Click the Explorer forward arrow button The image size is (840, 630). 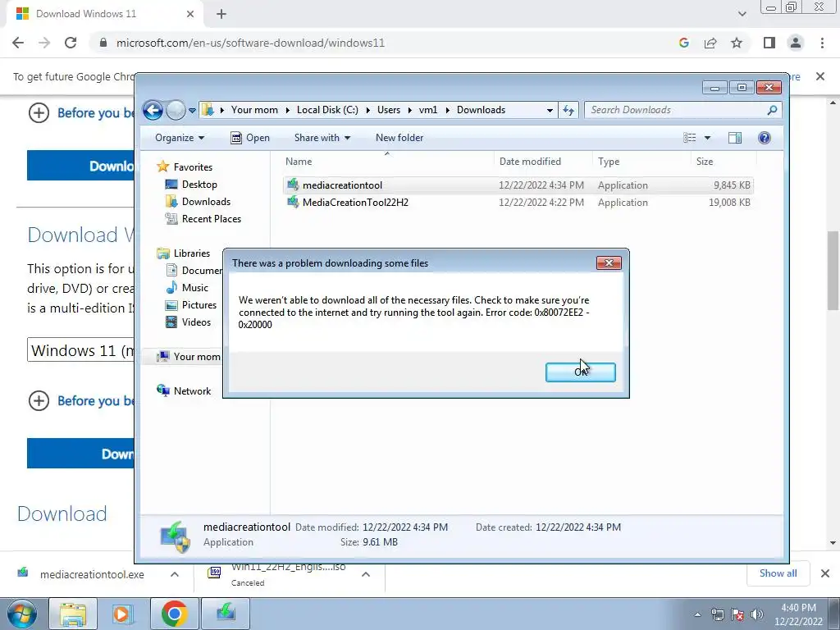point(176,111)
